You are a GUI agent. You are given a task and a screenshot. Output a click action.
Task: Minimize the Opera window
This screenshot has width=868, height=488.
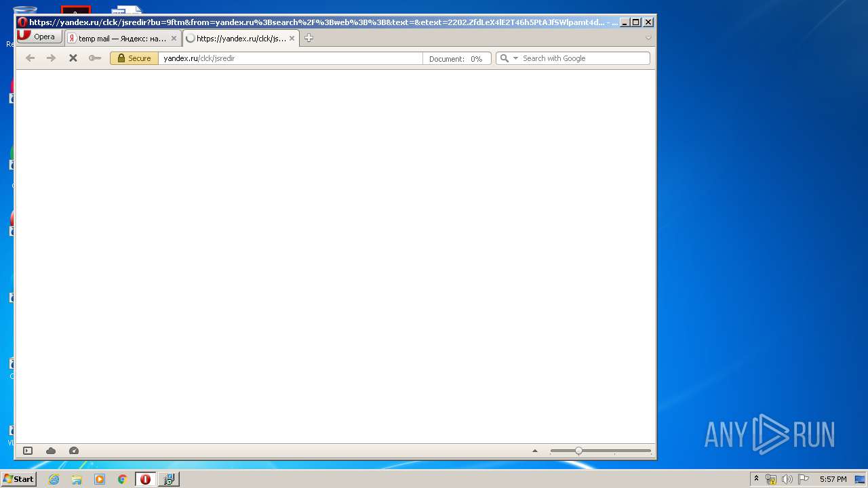click(x=625, y=22)
